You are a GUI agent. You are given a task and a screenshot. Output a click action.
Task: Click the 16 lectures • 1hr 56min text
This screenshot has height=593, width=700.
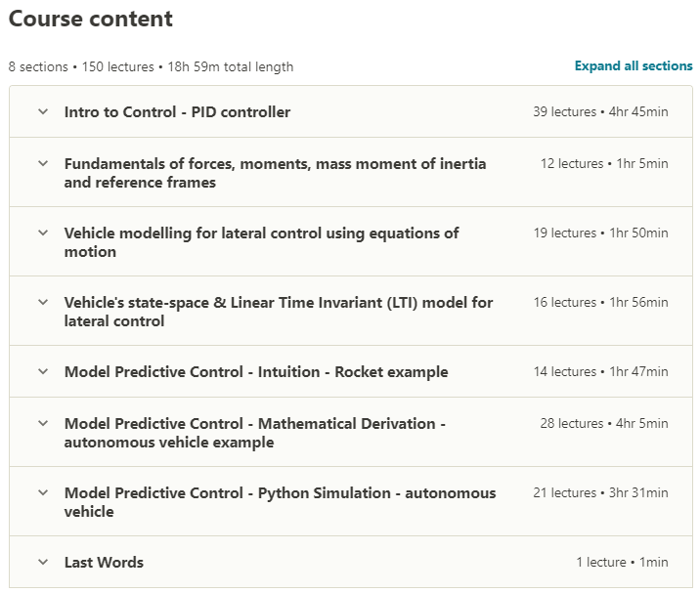[601, 302]
